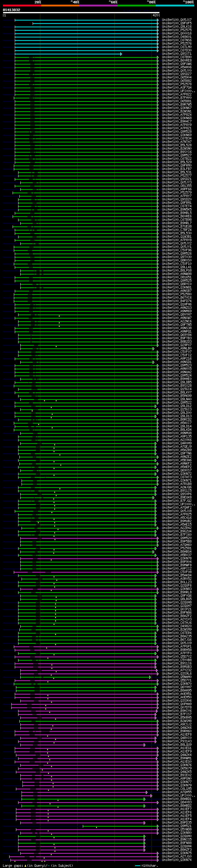Select label UniRef100_A2XVK6
The height and width of the screenshot is (868, 197).
pyautogui.click(x=176, y=440)
